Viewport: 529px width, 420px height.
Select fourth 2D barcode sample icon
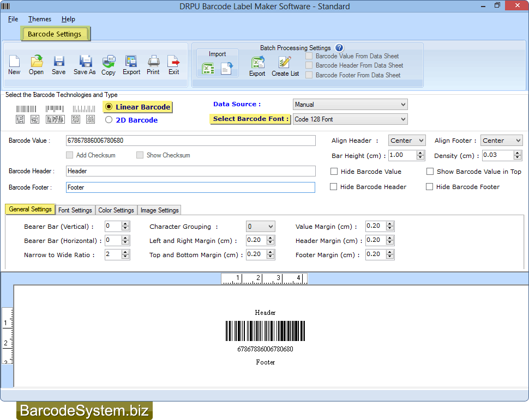point(76,119)
